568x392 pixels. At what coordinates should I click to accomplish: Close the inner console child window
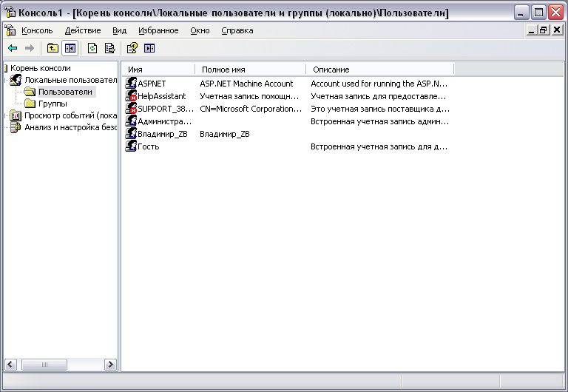coord(557,30)
